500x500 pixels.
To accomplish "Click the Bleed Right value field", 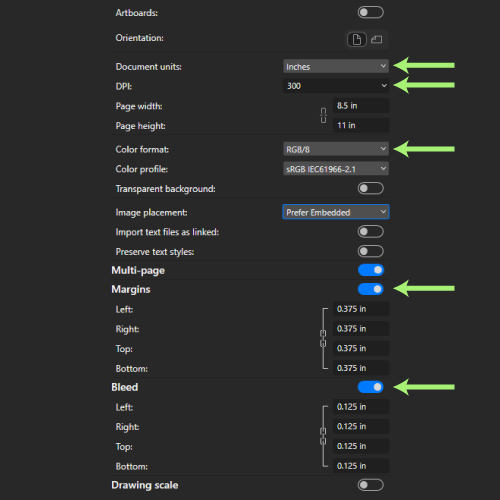I will (361, 426).
